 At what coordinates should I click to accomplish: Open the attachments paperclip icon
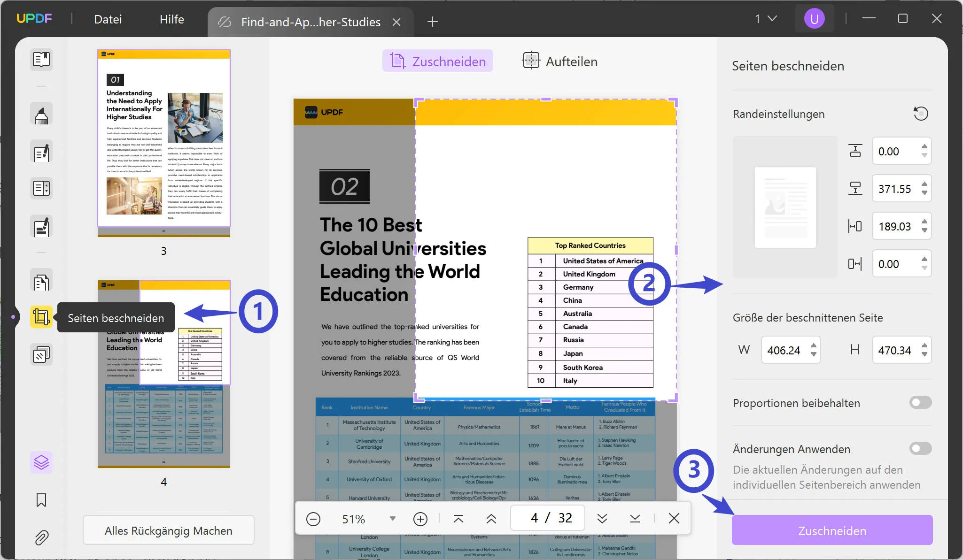41,537
